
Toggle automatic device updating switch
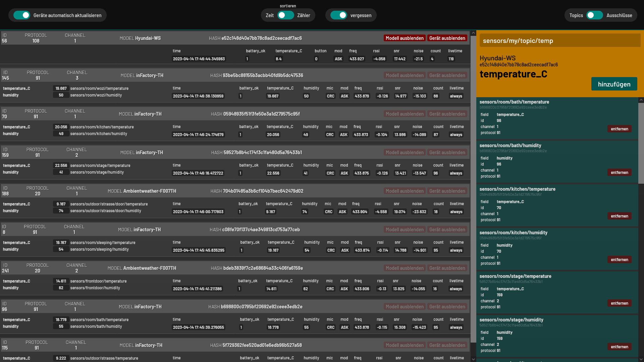click(22, 15)
